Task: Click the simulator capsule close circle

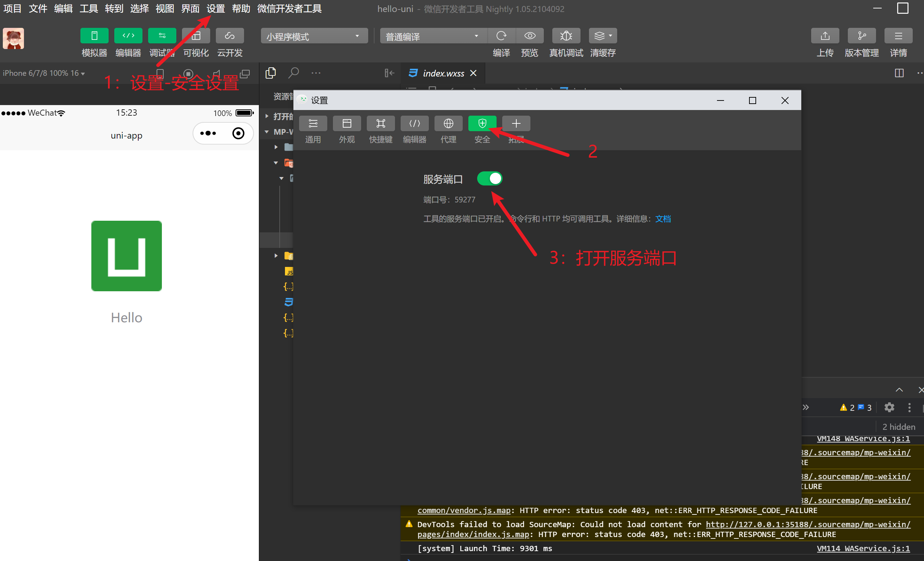Action: pos(238,133)
